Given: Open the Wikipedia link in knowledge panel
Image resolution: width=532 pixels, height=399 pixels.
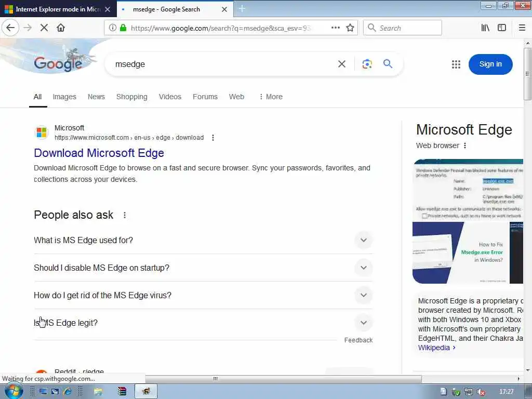Looking at the screenshot, I should tap(436, 348).
